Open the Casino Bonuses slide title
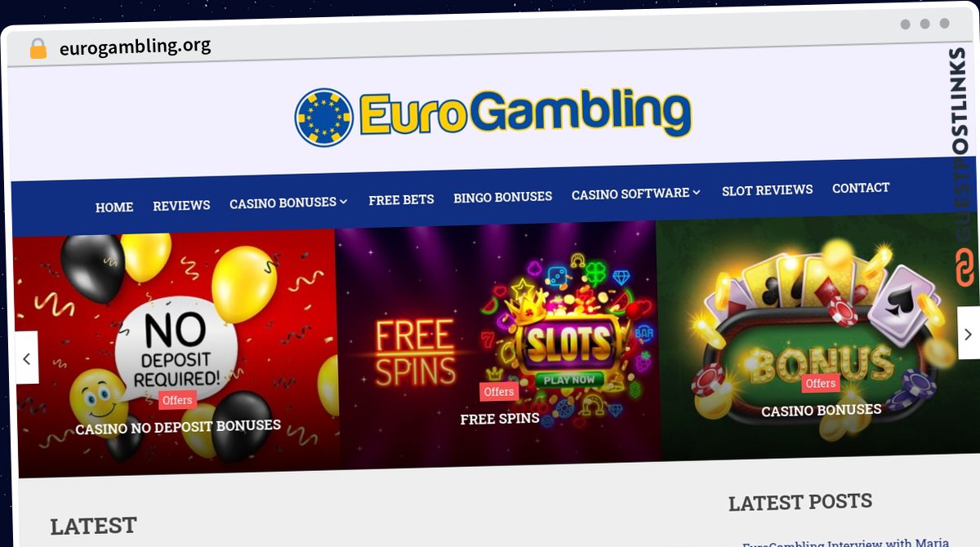The image size is (980, 547). tap(821, 410)
